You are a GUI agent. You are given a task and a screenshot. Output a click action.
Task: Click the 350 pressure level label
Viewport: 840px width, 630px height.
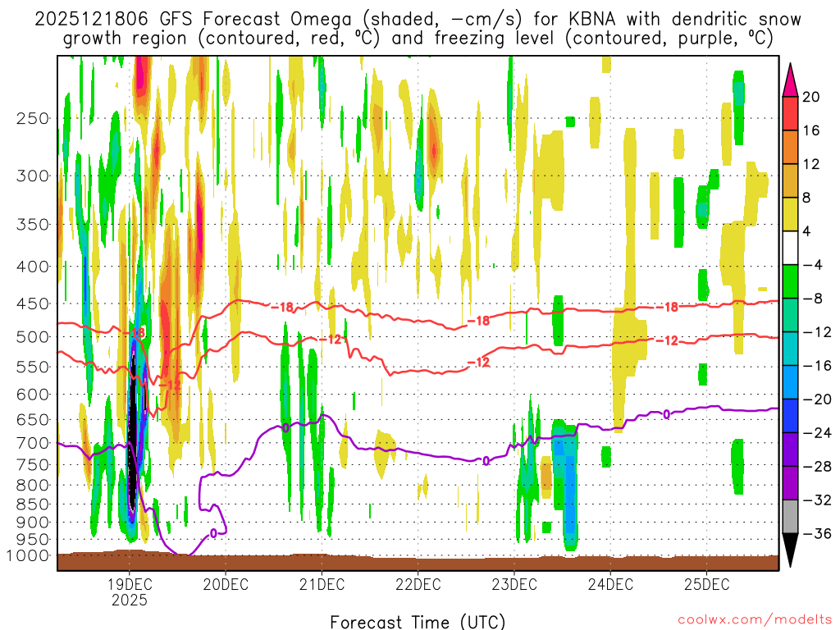pos(33,224)
